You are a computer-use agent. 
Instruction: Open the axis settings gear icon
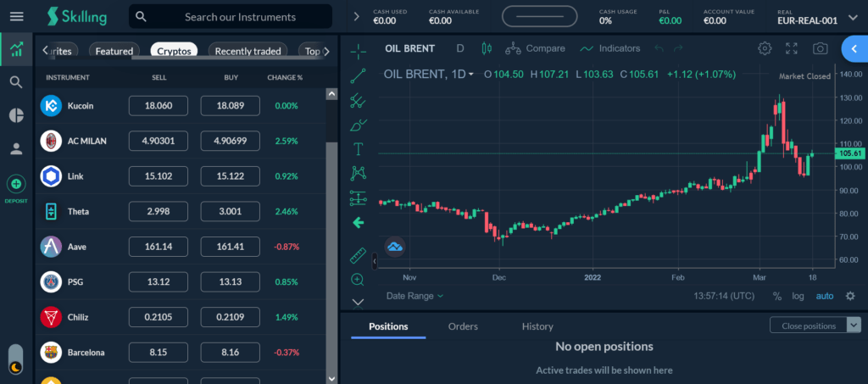pos(850,296)
